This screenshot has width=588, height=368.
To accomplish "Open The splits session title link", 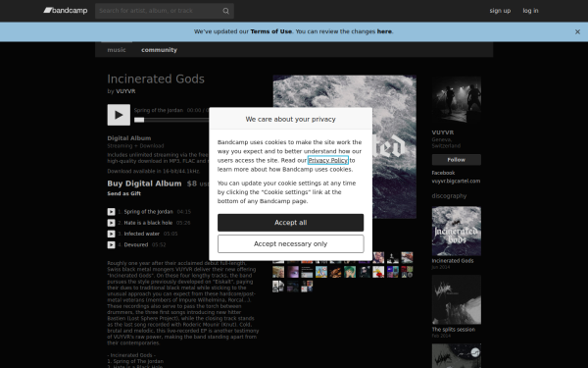I will [x=454, y=330].
